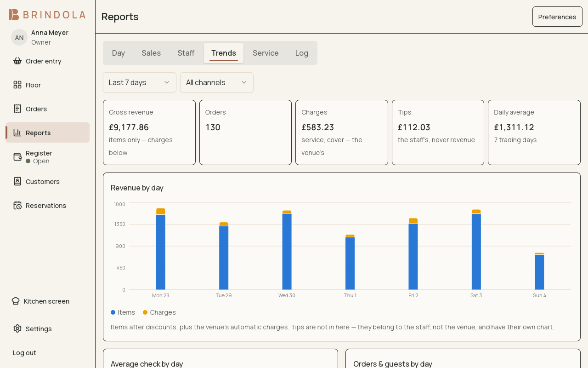Click the Mon 28 revenue bar
Image resolution: width=588 pixels, height=368 pixels.
(x=160, y=249)
